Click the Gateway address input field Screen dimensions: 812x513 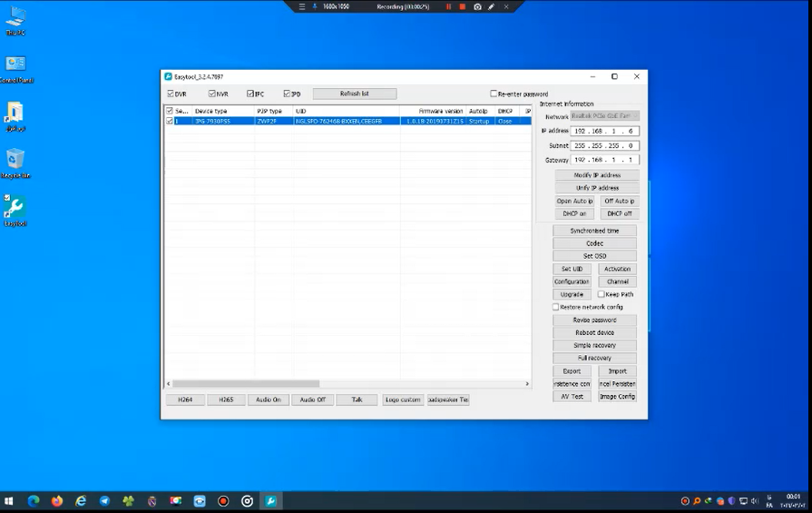(x=604, y=160)
